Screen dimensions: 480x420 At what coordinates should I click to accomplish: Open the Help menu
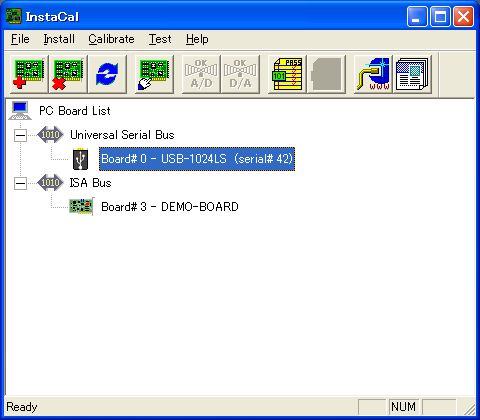pyautogui.click(x=197, y=39)
